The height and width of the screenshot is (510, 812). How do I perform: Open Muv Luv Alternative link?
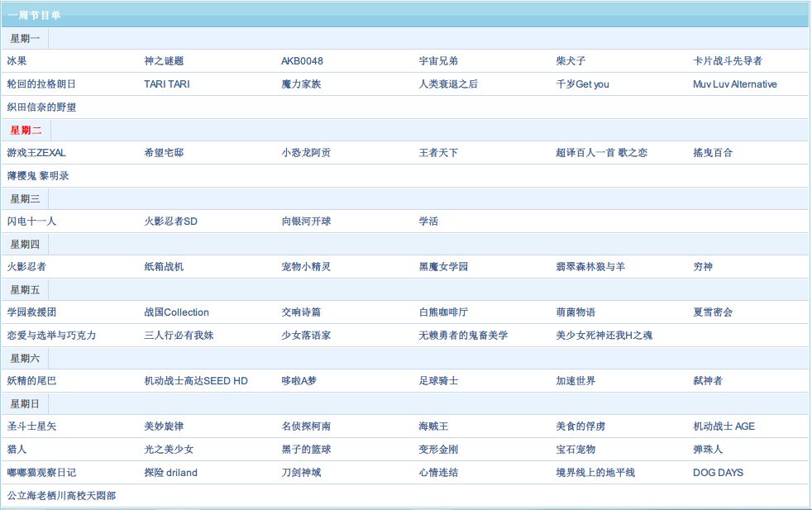tap(735, 83)
